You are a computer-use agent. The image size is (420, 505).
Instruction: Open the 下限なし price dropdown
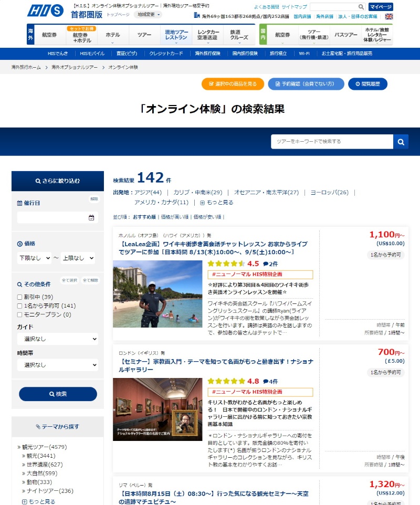[x=34, y=258]
